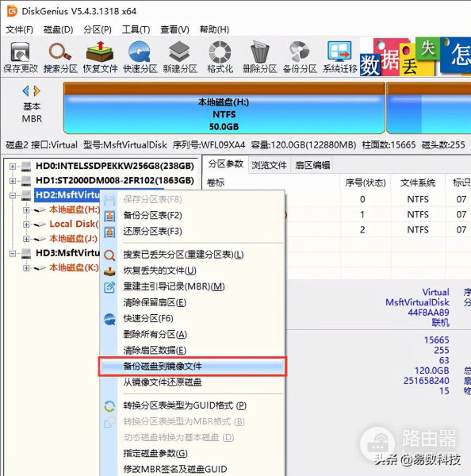Open the 帮助(H) menu

click(x=214, y=29)
